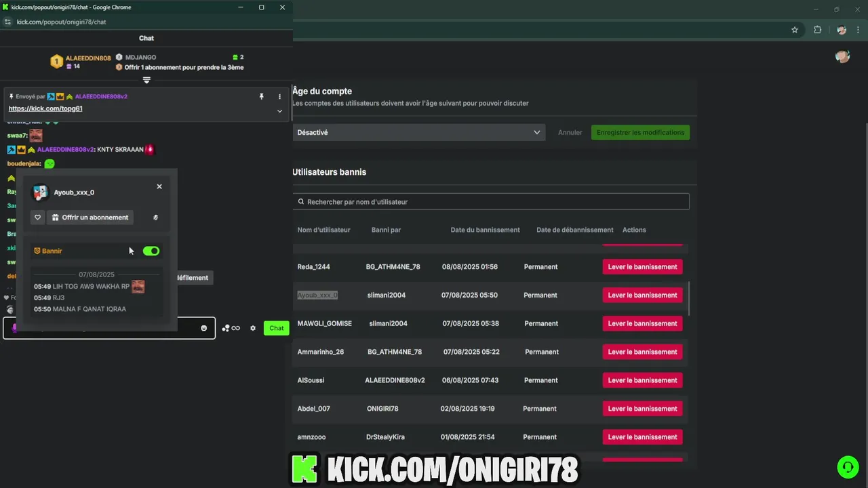Click the banned users search field

pos(491,202)
